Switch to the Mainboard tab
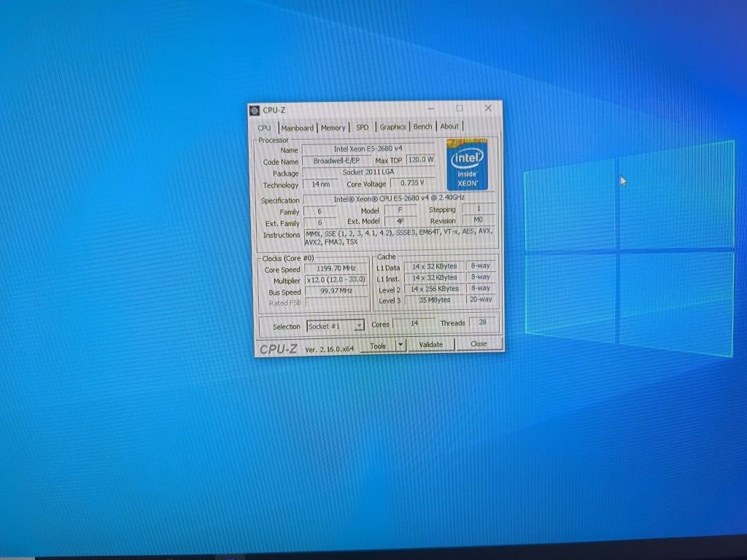 coord(298,128)
